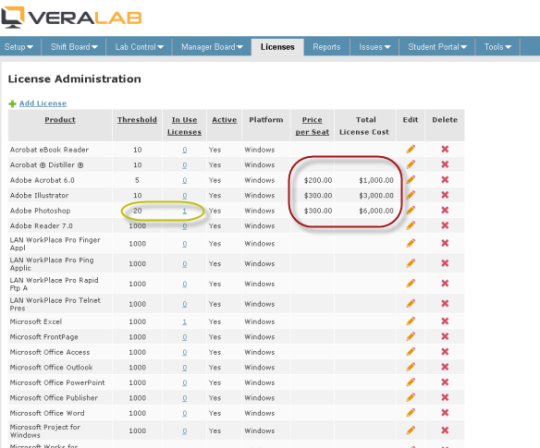Screen dimensions: 540x448
Task: Select the $6,000.00 total license cost
Action: (376, 211)
